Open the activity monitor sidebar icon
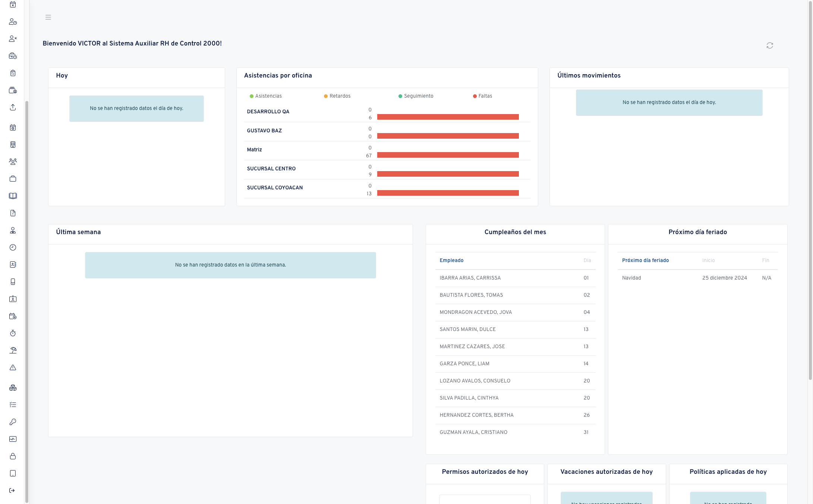813x504 pixels. (13, 439)
